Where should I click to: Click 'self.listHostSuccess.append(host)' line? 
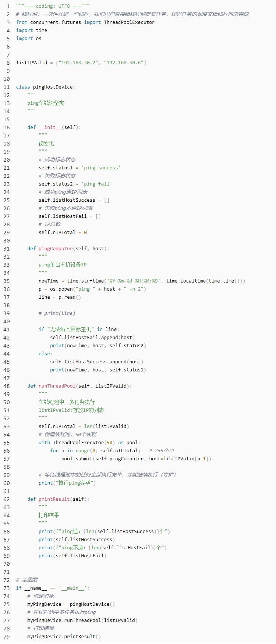[97, 362]
